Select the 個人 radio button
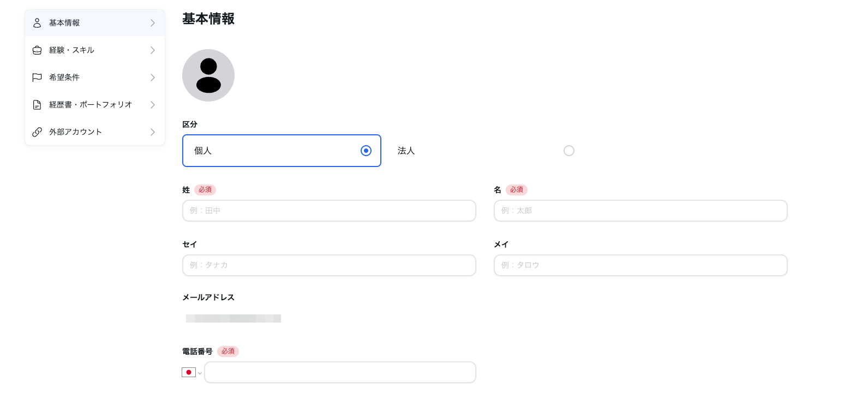868x399 pixels. point(366,151)
